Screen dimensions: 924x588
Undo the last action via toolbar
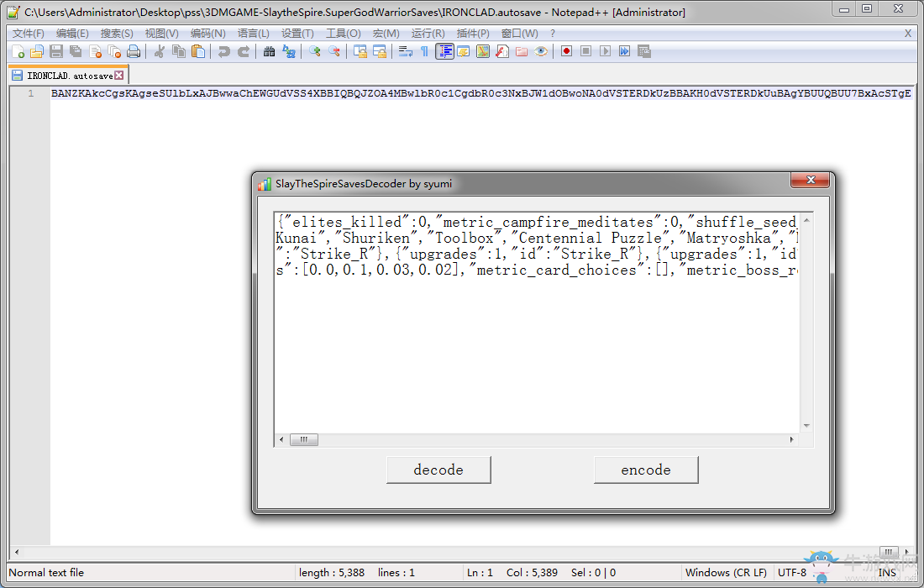[223, 52]
